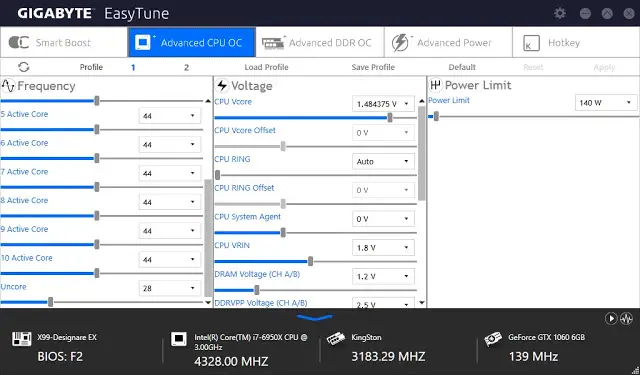Viewport: 640px width, 375px height.
Task: Open the 6 Active Core multiplier dropdown
Action: (170, 144)
